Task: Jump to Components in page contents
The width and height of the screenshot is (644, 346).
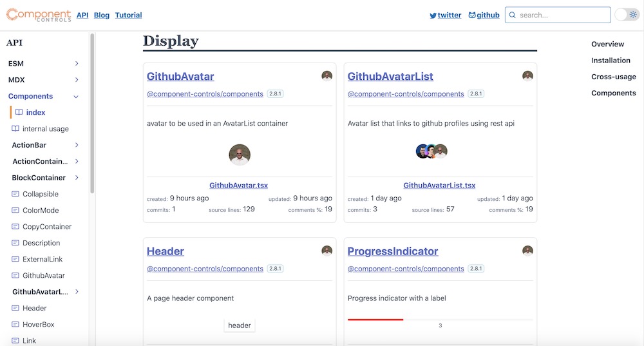Action: [x=614, y=93]
